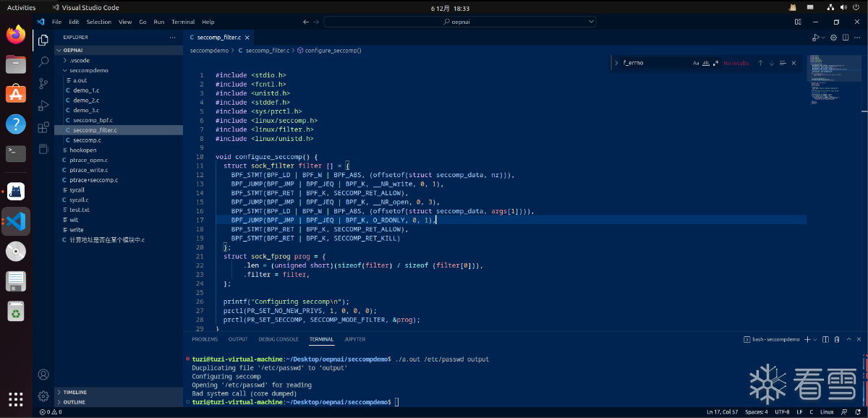Click the Find in Selection icon
Image resolution: width=868 pixels, height=418 pixels.
tap(783, 63)
